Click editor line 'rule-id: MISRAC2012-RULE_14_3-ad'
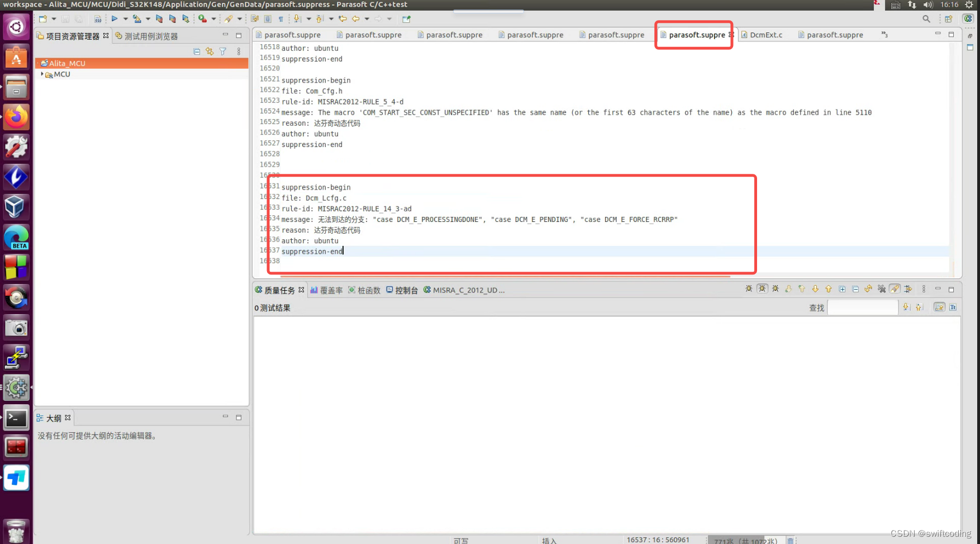This screenshot has height=544, width=980. pyautogui.click(x=346, y=209)
